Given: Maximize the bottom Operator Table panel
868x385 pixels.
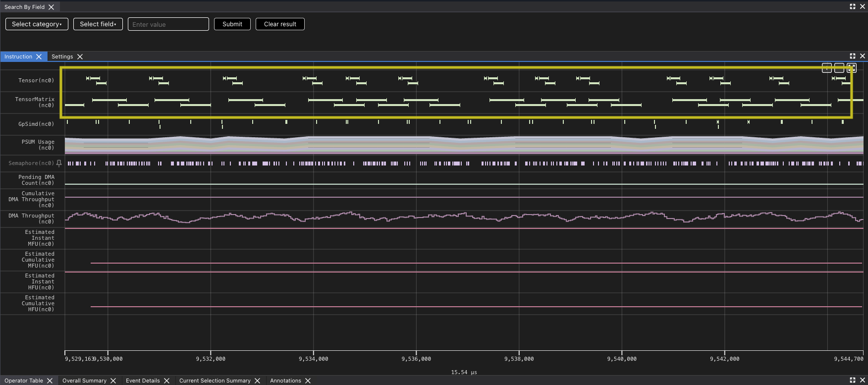Looking at the screenshot, I should tap(852, 380).
